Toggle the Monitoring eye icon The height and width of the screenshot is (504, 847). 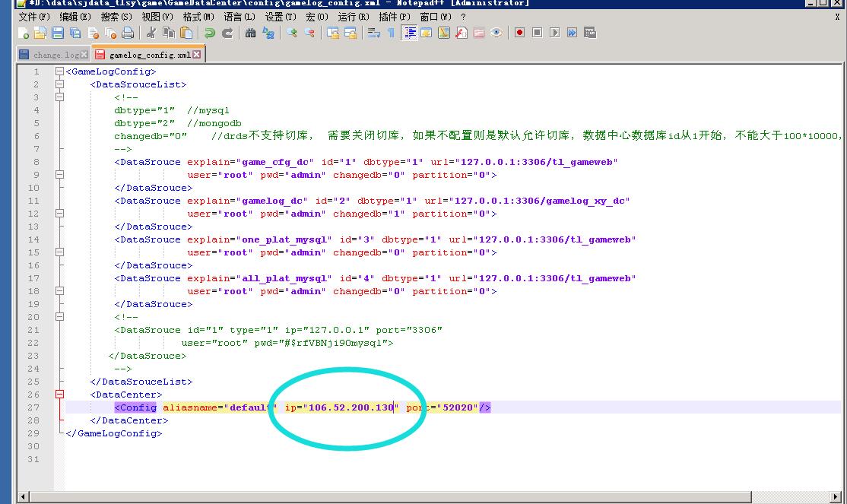496,33
